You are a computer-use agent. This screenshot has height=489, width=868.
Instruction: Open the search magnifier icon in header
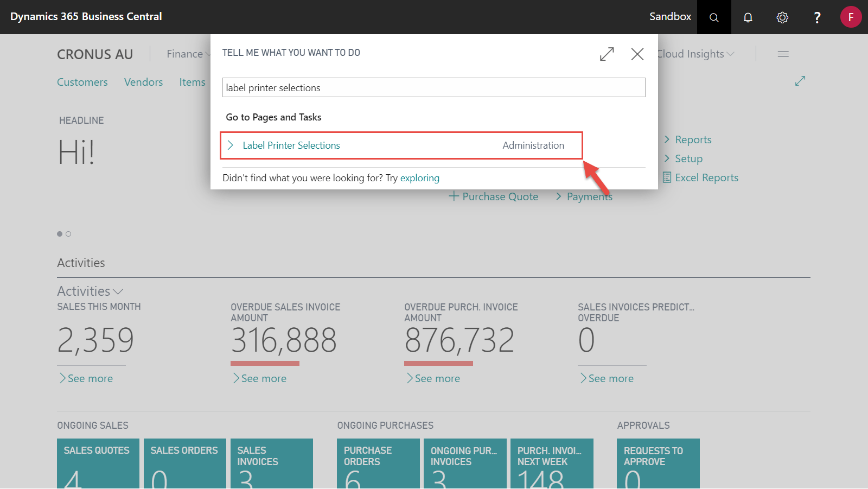tap(714, 17)
